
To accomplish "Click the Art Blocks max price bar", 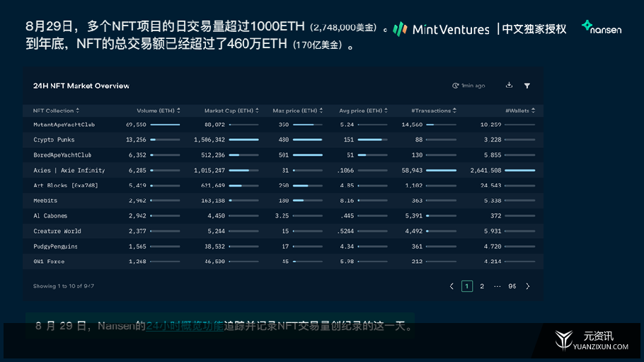I will tap(308, 186).
